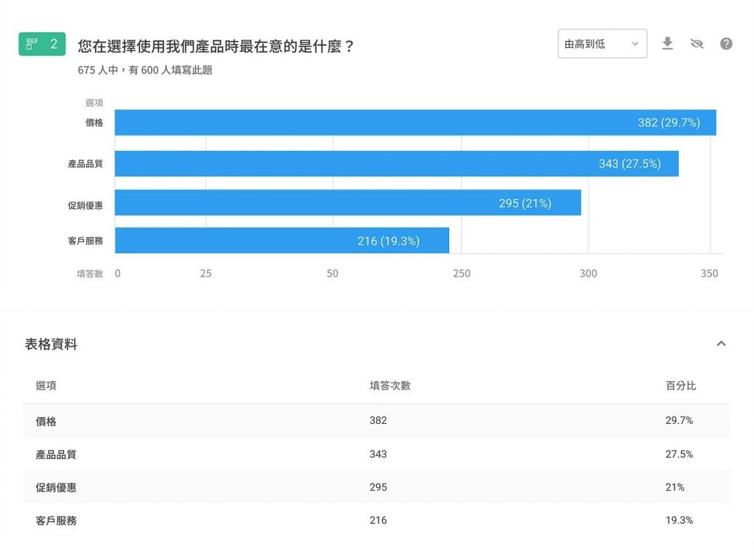Click the table cell value 295

click(378, 487)
